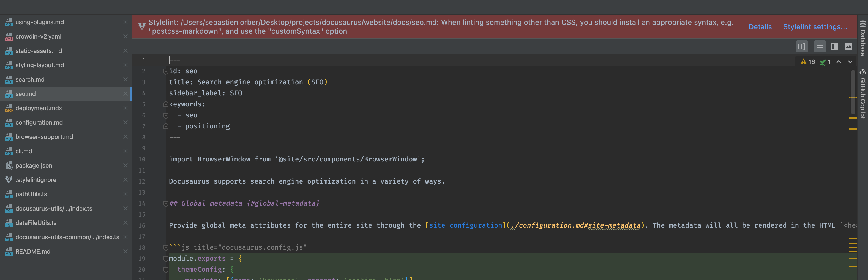Jump to previous highlighted problem
The height and width of the screenshot is (280, 868).
[x=839, y=62]
